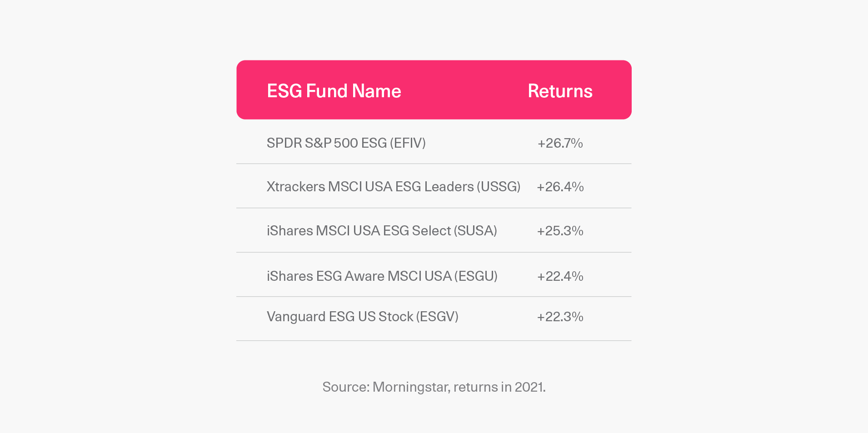The height and width of the screenshot is (433, 868).
Task: Click the +25.3% return value
Action: (x=560, y=231)
